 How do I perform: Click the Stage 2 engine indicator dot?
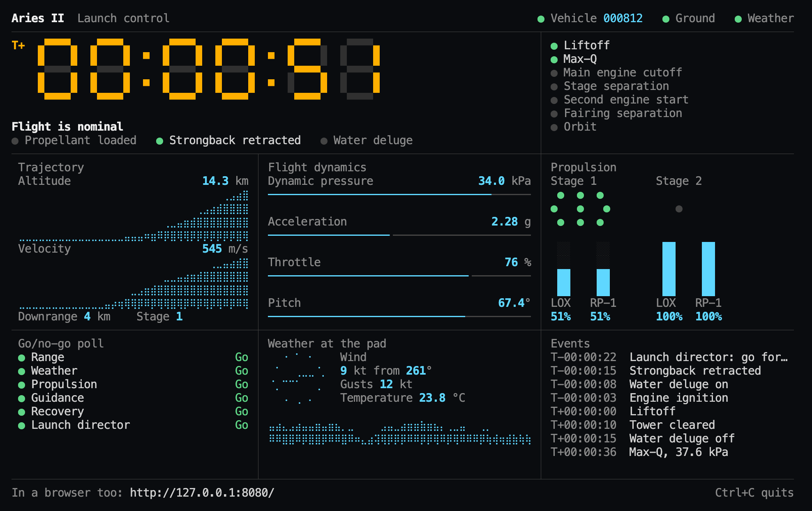(679, 209)
